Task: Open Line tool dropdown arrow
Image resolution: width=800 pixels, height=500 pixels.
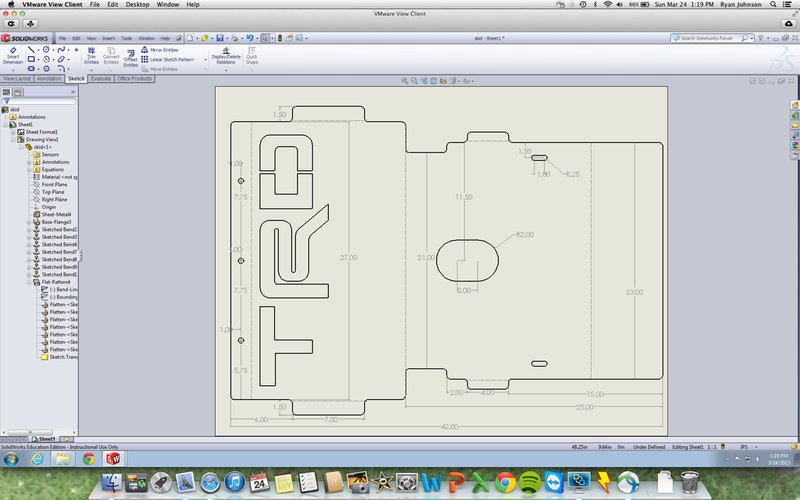Action: click(x=38, y=50)
